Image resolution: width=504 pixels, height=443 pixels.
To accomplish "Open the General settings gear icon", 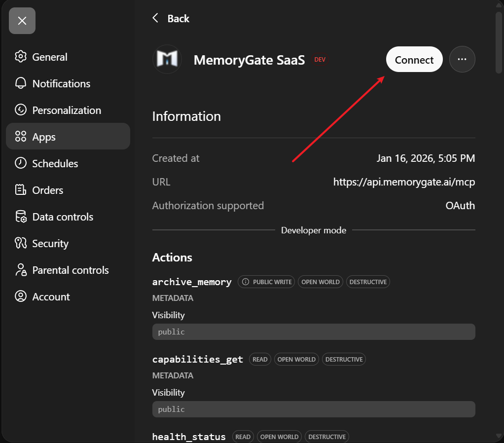I will (20, 57).
